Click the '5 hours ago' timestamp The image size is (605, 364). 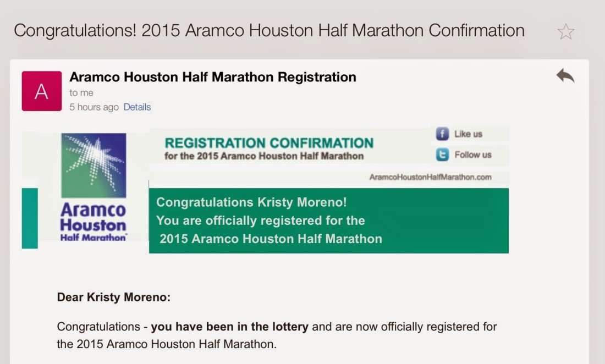(x=94, y=107)
